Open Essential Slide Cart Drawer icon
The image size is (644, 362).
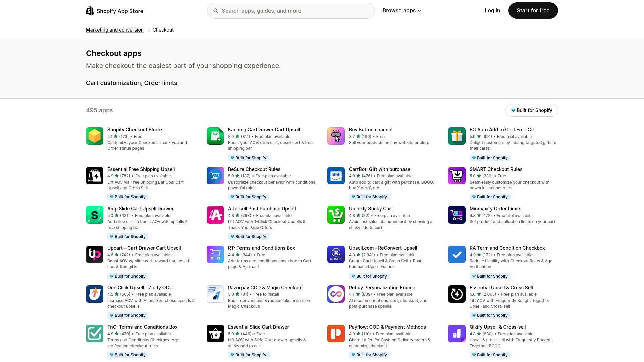click(215, 334)
